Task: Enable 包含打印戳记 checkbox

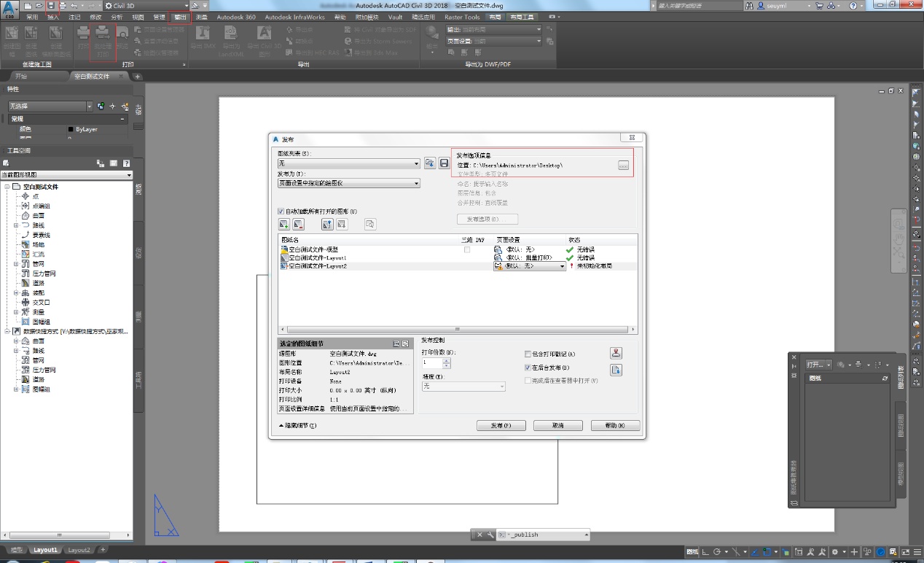Action: tap(528, 354)
